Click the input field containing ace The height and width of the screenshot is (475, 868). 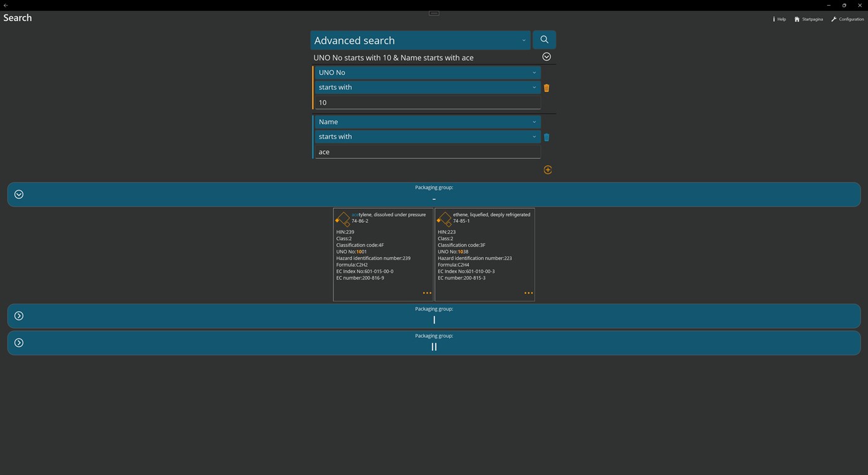point(427,152)
